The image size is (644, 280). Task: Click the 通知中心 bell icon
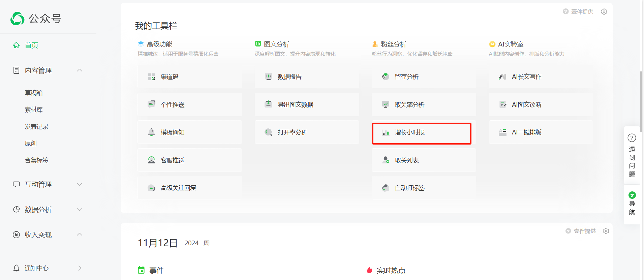coord(16,268)
